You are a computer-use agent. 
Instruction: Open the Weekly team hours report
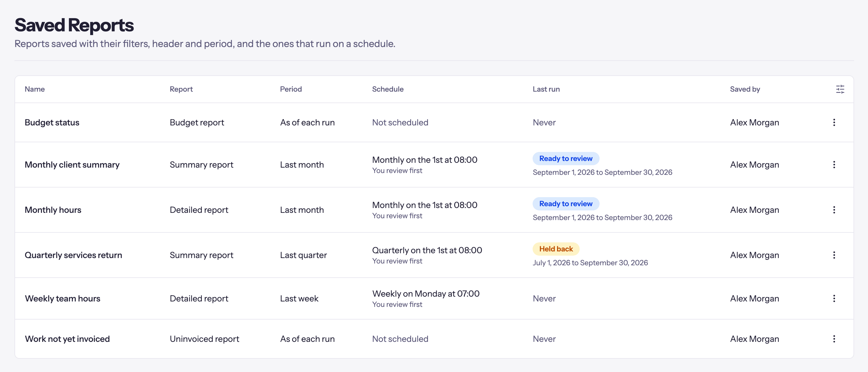62,299
